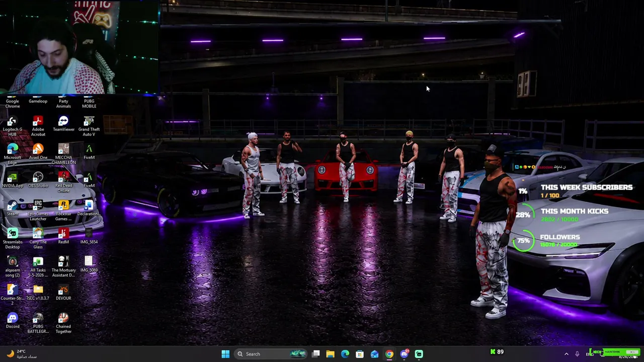Open Discord from the taskbar
This screenshot has width=644, height=362.
(404, 354)
